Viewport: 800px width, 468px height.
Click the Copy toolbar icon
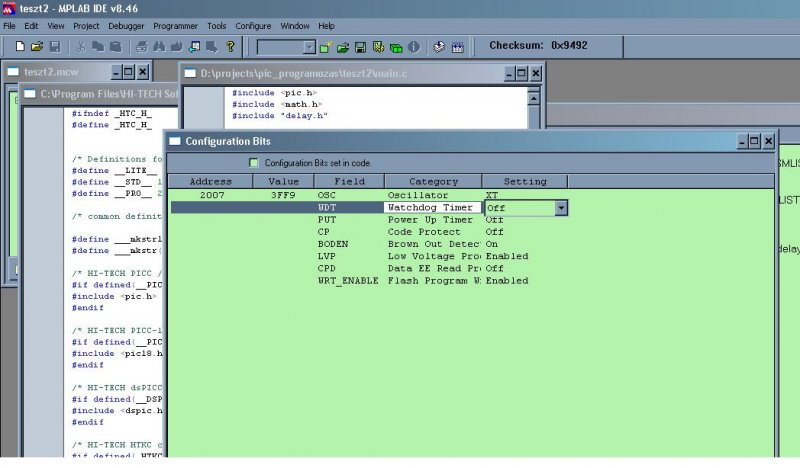coord(97,46)
